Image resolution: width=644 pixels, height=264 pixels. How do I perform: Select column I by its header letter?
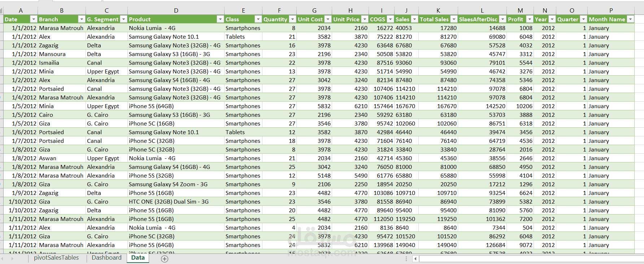[382, 10]
